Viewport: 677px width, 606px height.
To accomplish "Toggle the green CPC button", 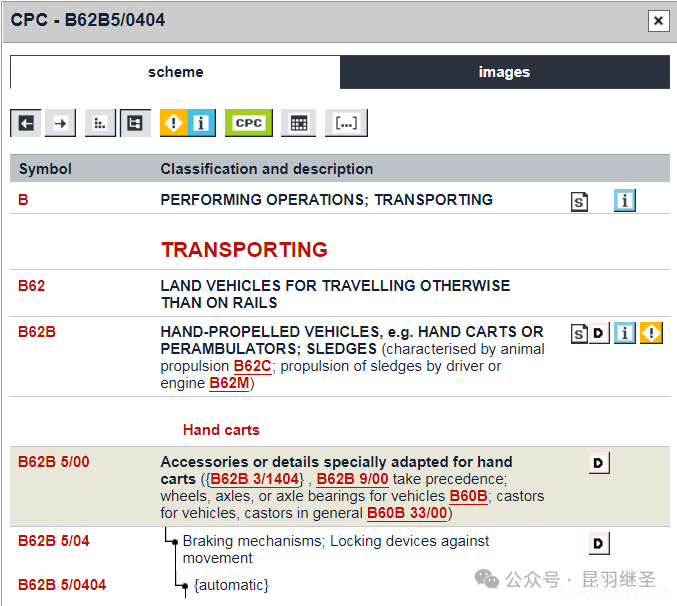I will (x=249, y=123).
